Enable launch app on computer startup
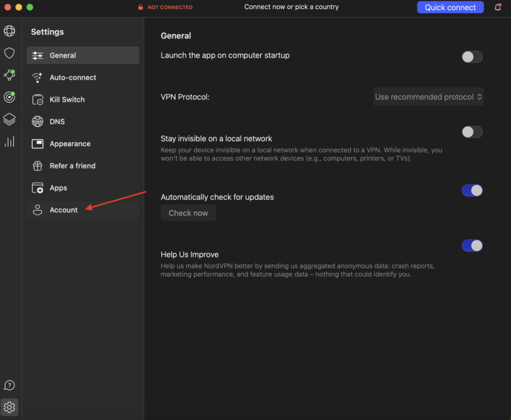511x420 pixels. pyautogui.click(x=472, y=56)
